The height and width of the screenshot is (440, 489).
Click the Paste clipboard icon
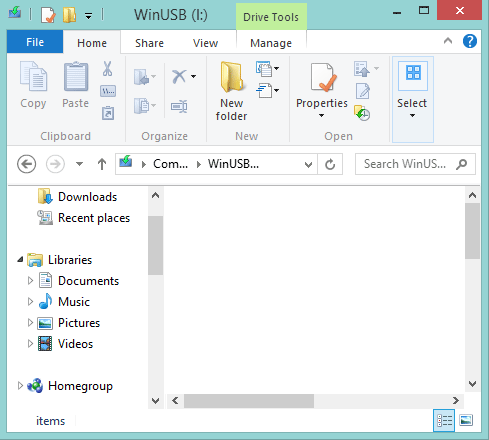(x=76, y=77)
